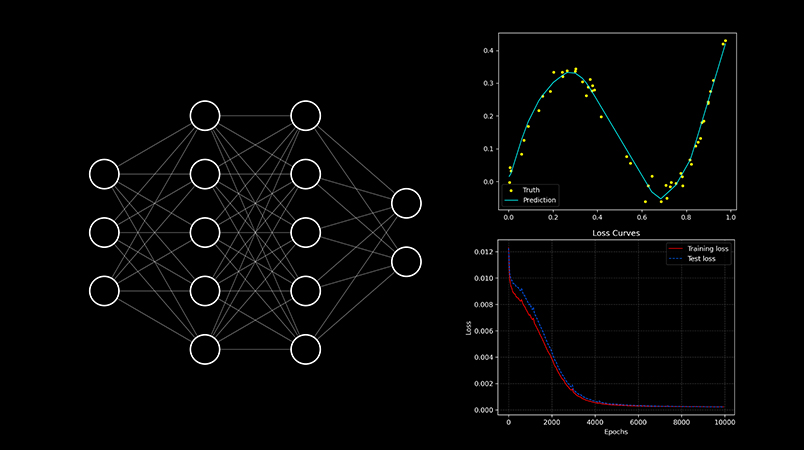Image resolution: width=804 pixels, height=450 pixels.
Task: Click the top node of second hidden layer
Action: pyautogui.click(x=305, y=115)
